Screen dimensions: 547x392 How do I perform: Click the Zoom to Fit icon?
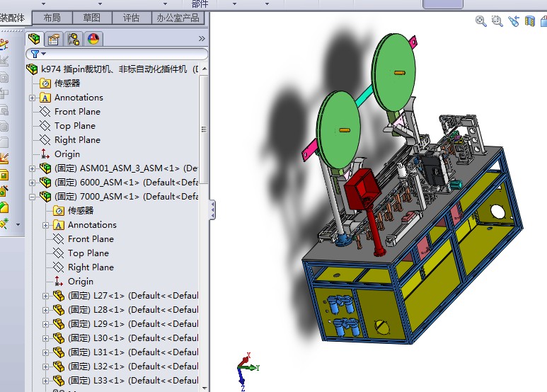click(481, 21)
